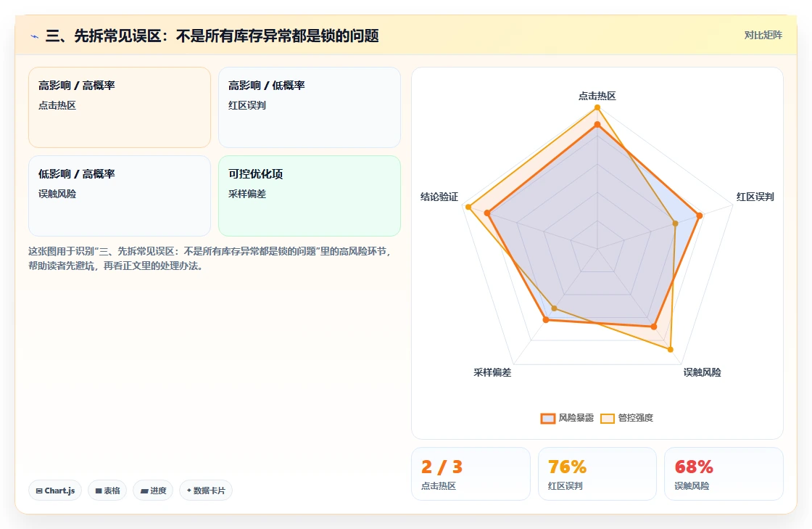Click the orange data point near 红区误判

[x=700, y=216]
